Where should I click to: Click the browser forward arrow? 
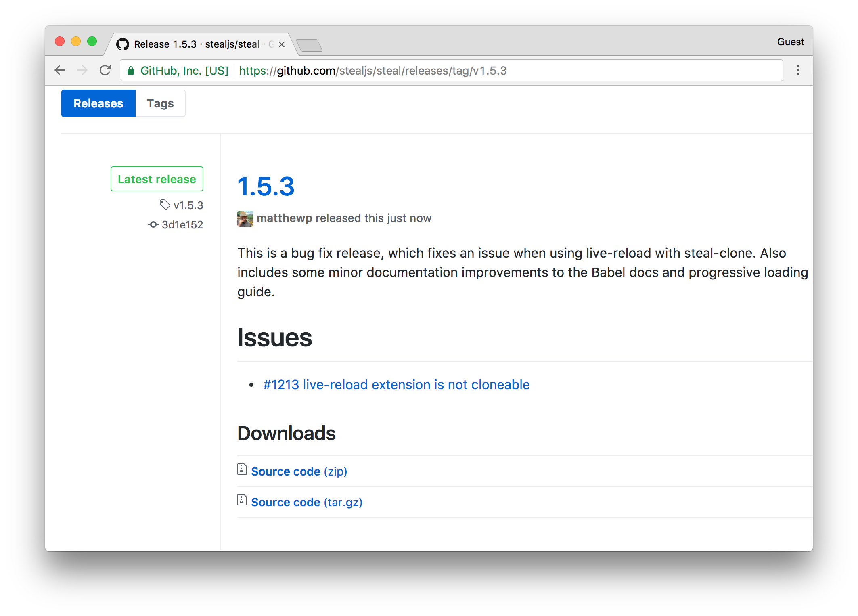coord(82,70)
